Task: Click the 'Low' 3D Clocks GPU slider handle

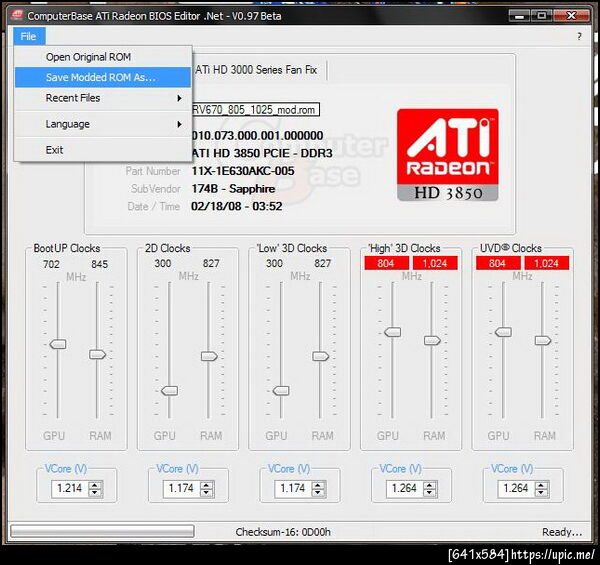Action: tap(281, 391)
